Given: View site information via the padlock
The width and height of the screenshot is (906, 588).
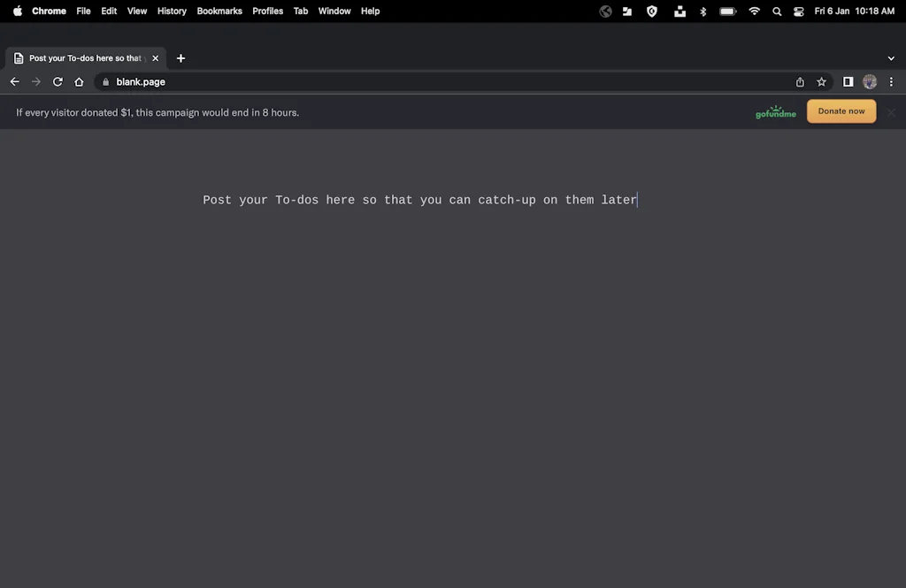Looking at the screenshot, I should pyautogui.click(x=105, y=81).
